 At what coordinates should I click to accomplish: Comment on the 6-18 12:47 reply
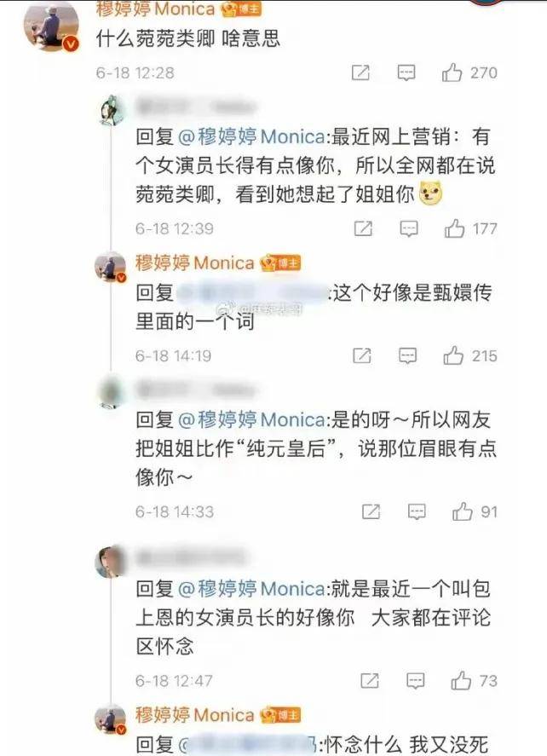coord(416,681)
